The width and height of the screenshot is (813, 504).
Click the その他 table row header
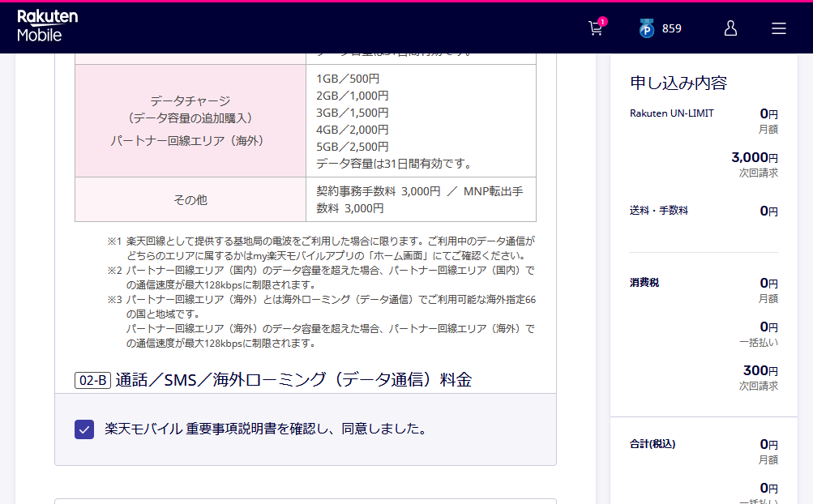click(x=190, y=199)
